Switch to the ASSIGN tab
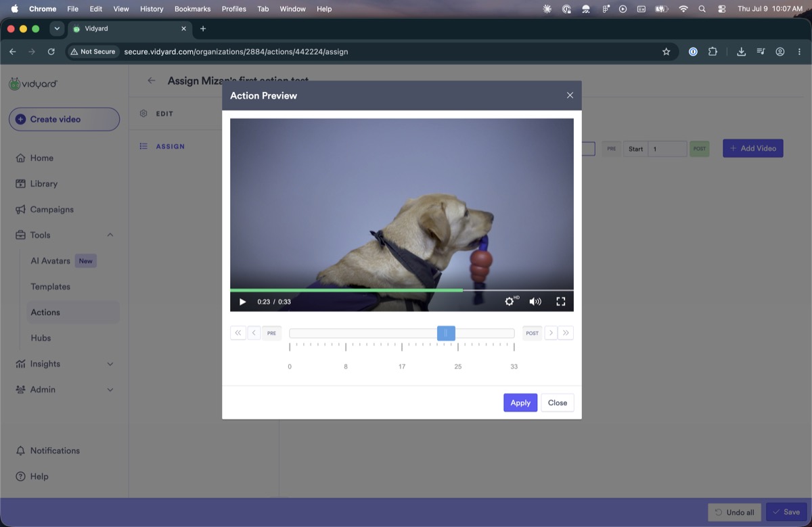812x527 pixels. [x=170, y=146]
